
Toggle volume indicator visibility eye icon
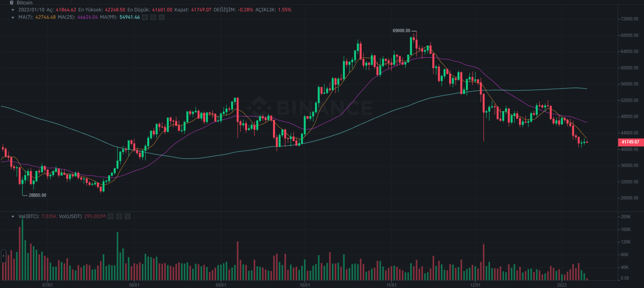click(111, 216)
